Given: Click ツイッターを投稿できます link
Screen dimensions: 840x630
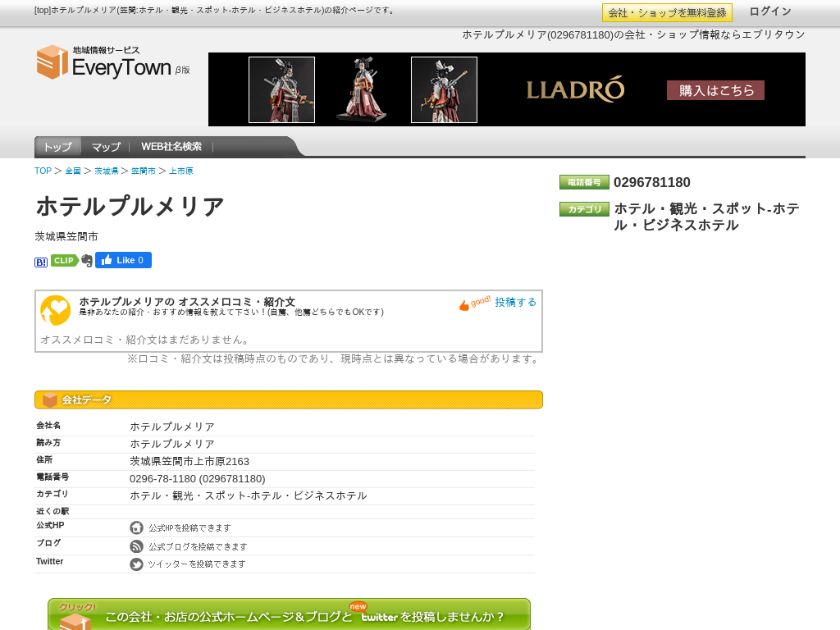Looking at the screenshot, I should [x=197, y=564].
